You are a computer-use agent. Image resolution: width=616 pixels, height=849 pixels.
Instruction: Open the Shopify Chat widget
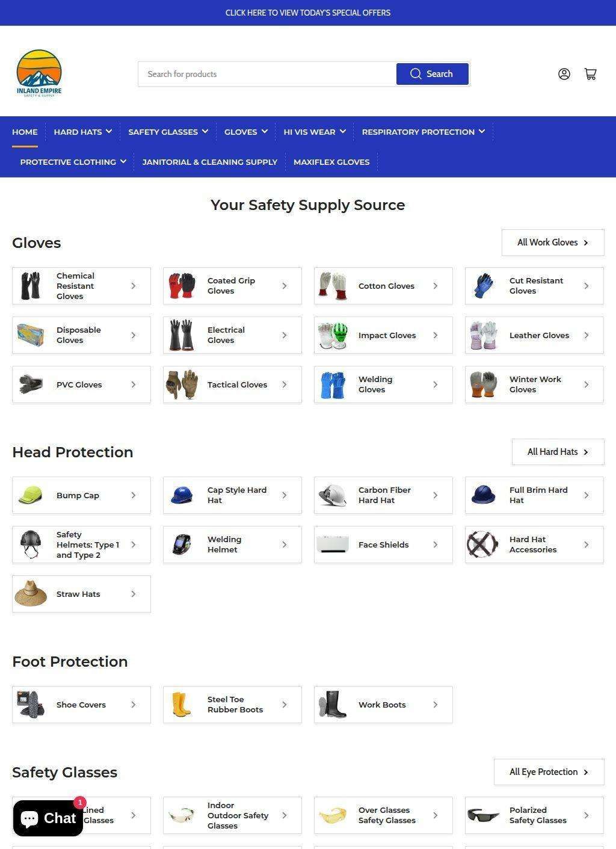48,818
